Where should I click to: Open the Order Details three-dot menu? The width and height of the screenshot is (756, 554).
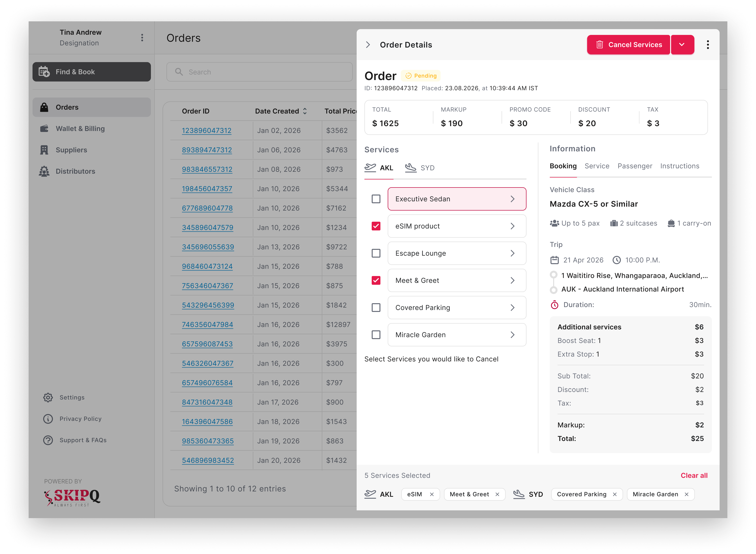click(x=708, y=45)
